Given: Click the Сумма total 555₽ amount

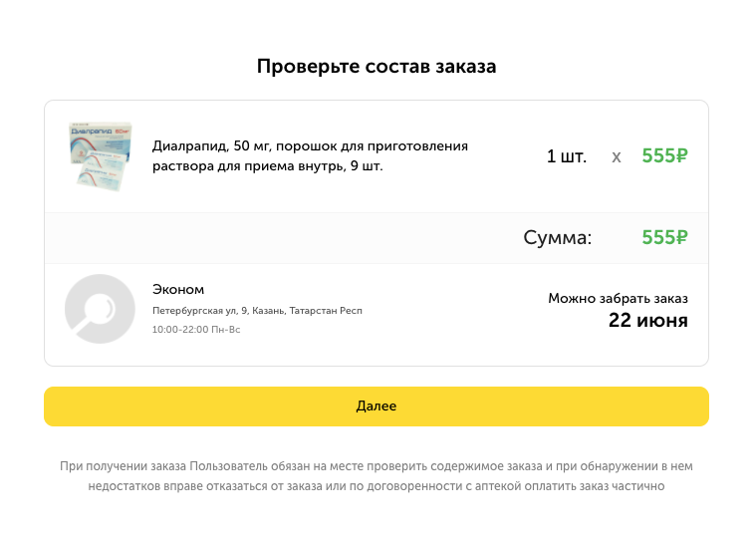Looking at the screenshot, I should pyautogui.click(x=664, y=237).
